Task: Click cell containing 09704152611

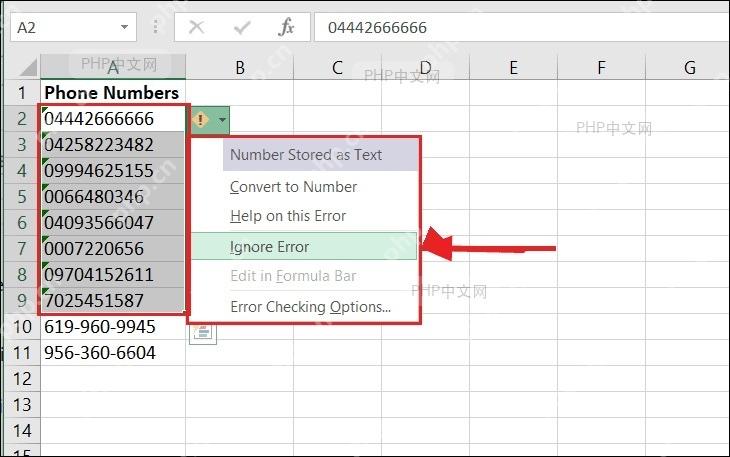Action: [x=113, y=275]
